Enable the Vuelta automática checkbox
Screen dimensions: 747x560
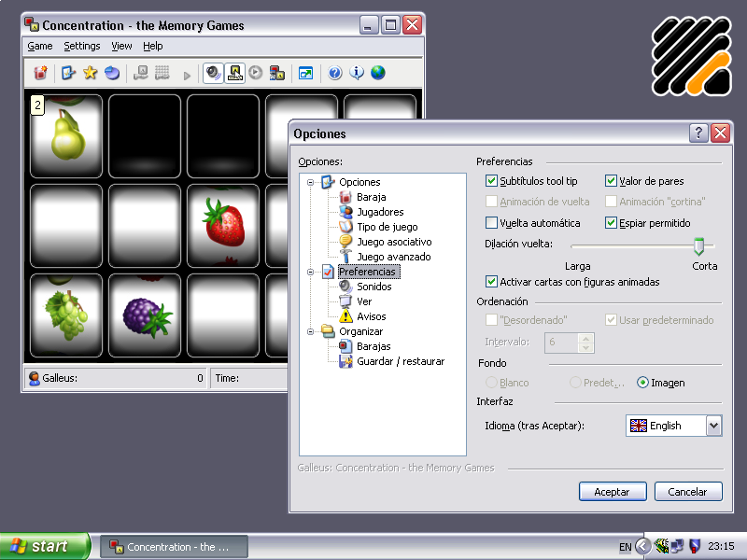[x=492, y=223]
